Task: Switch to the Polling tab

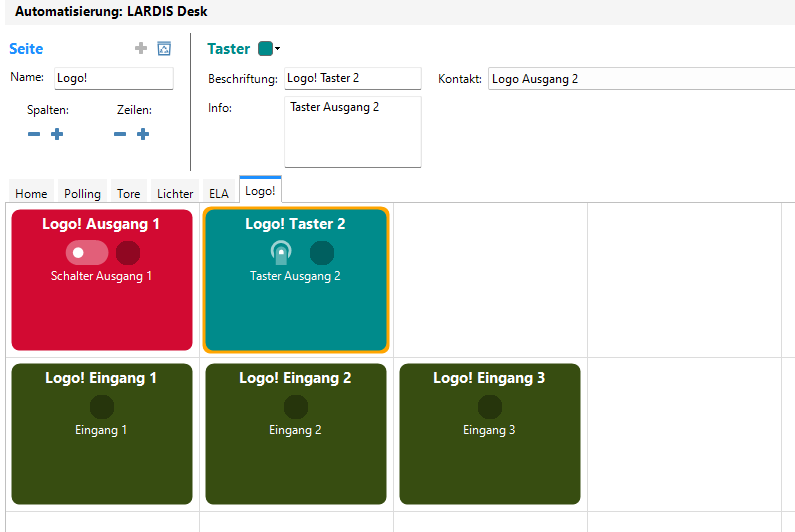Action: tap(82, 193)
